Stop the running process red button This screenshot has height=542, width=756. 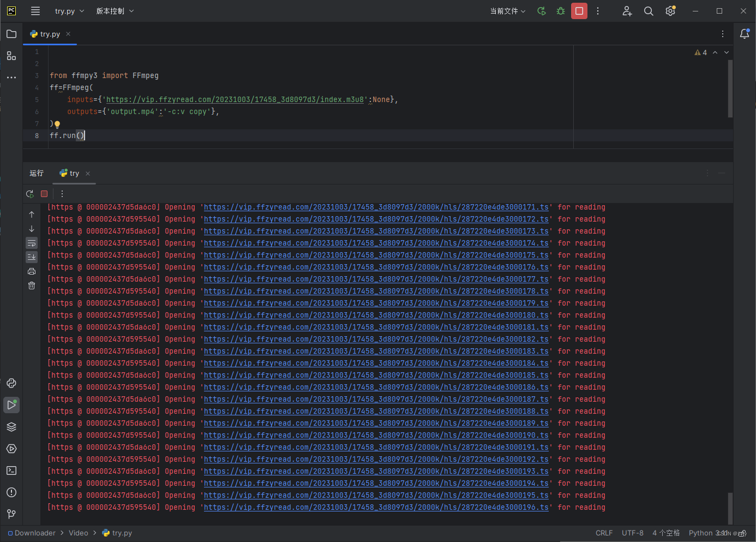[579, 11]
